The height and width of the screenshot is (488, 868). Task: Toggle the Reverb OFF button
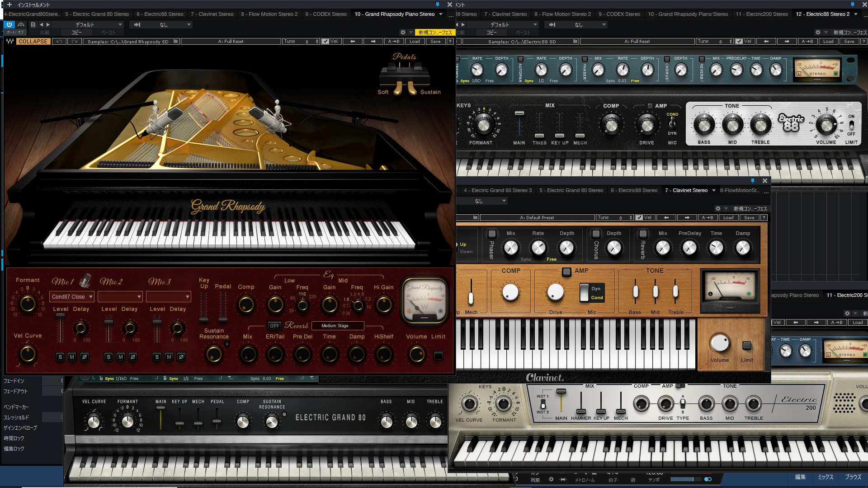click(274, 326)
